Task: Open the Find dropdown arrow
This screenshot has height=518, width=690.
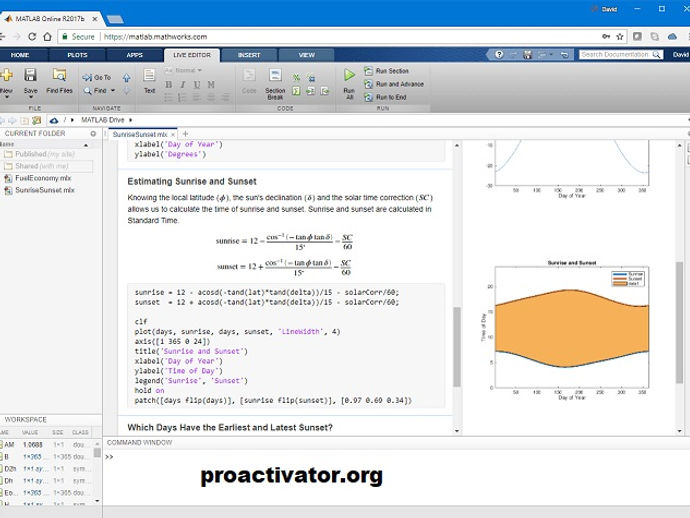Action: point(113,91)
